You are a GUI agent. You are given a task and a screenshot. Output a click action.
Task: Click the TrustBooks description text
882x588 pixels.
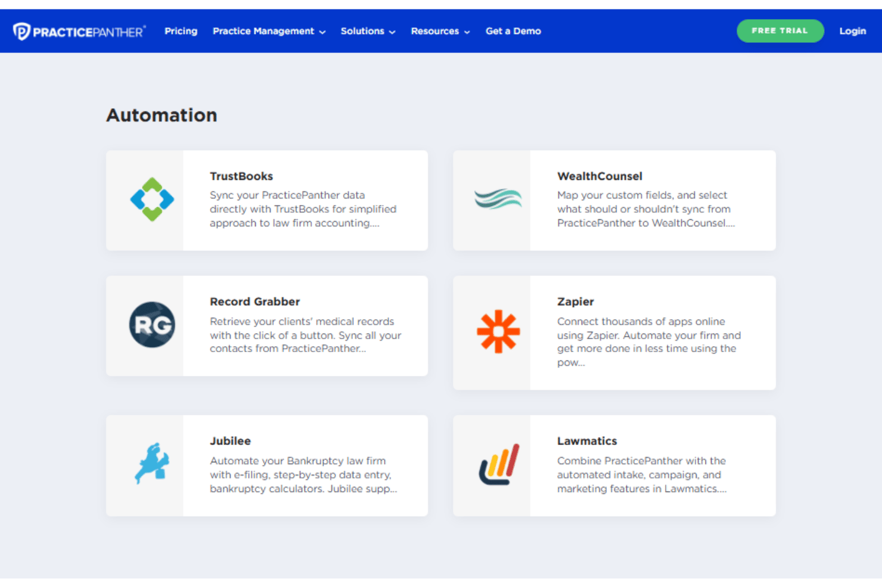[x=303, y=209]
